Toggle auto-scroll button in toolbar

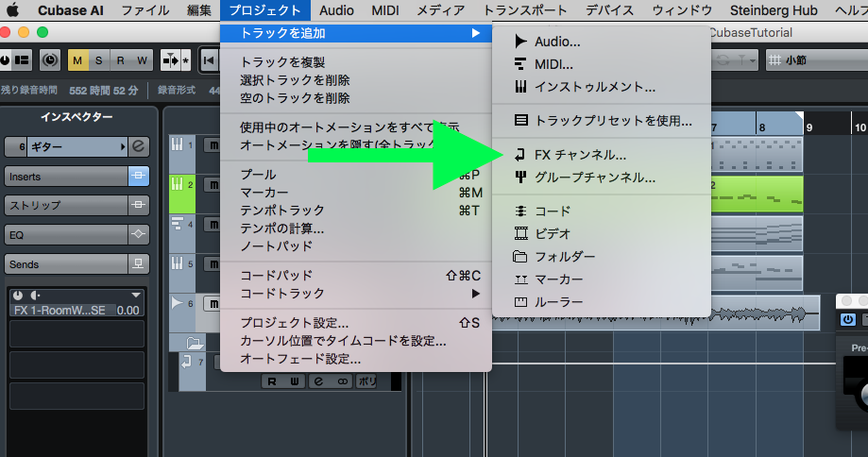click(171, 60)
